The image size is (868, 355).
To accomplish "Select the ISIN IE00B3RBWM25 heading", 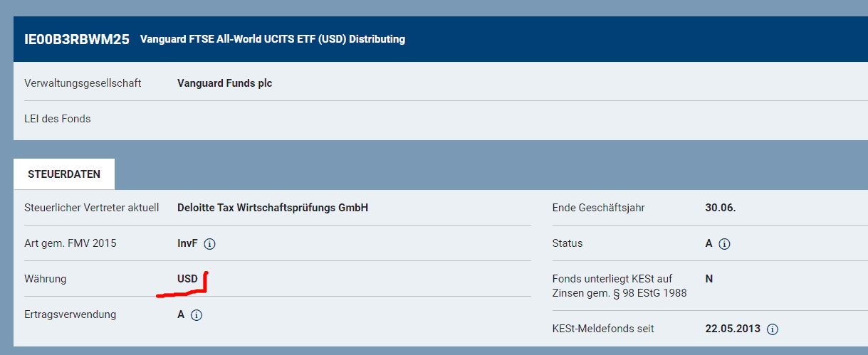I will click(77, 39).
